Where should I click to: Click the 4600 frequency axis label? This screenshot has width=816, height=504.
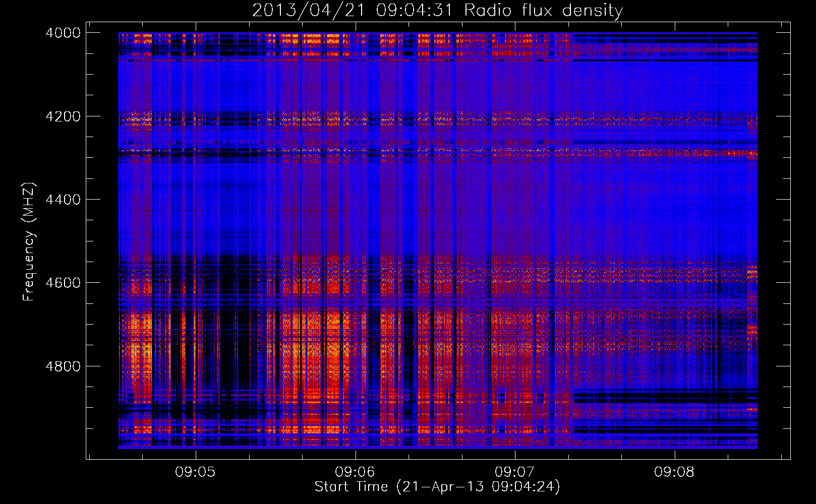[x=63, y=283]
